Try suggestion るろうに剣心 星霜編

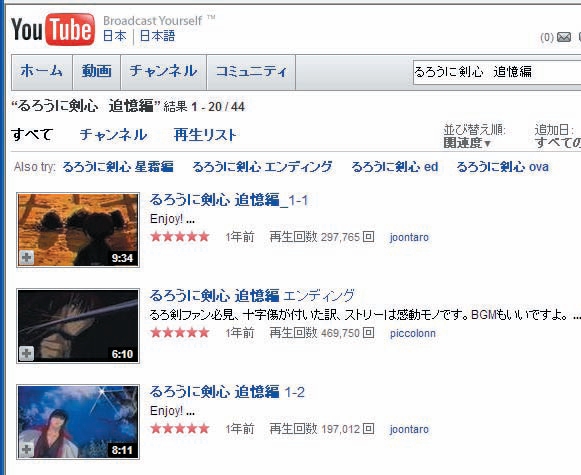[x=118, y=167]
